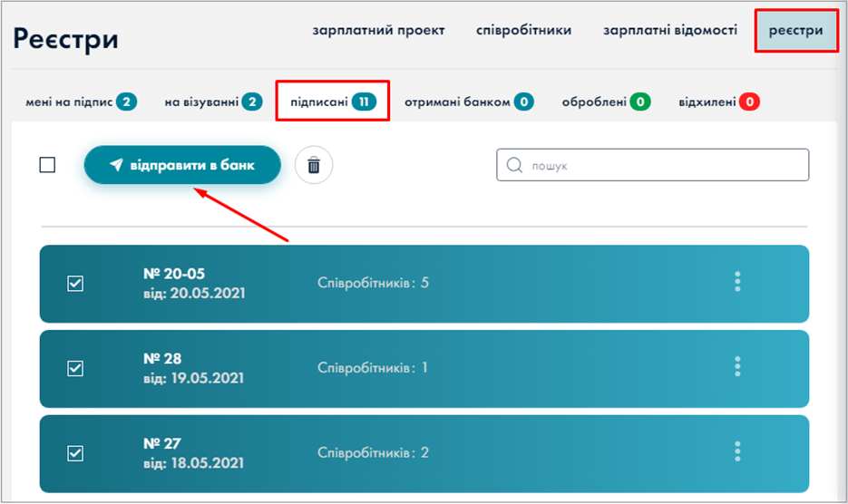
Task: Open the "зарплатний проект" menu item
Action: click(x=378, y=31)
